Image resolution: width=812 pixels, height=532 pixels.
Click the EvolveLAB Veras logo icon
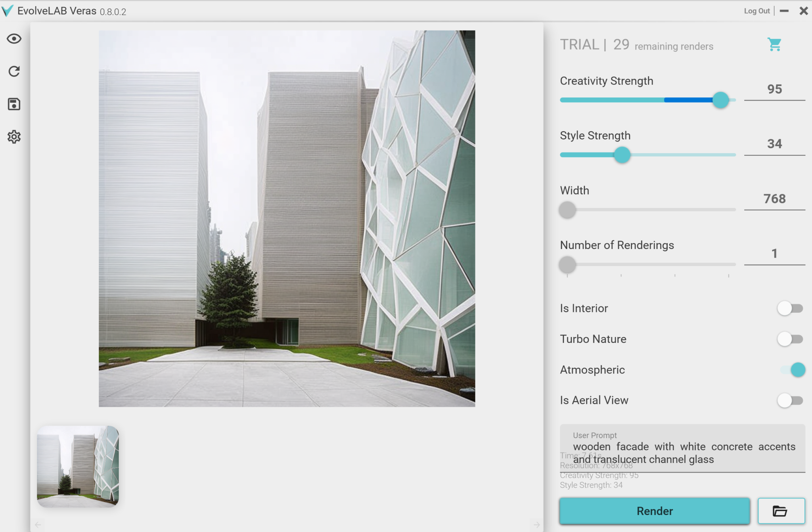click(8, 10)
